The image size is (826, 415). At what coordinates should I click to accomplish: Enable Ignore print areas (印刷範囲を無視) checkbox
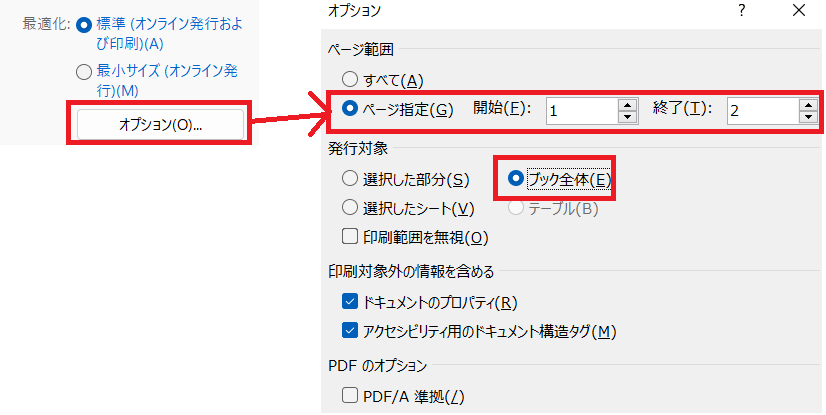[x=349, y=237]
